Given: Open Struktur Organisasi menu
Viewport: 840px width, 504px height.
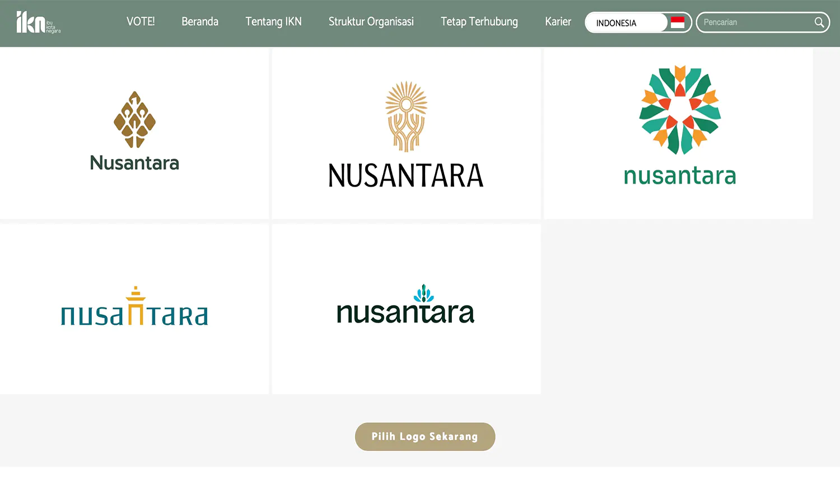Looking at the screenshot, I should (371, 22).
